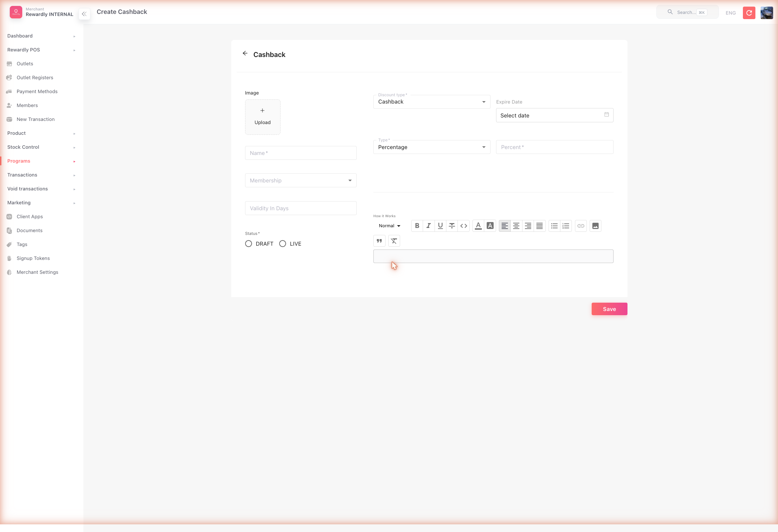
Task: Switch language via ENG
Action: 731,13
